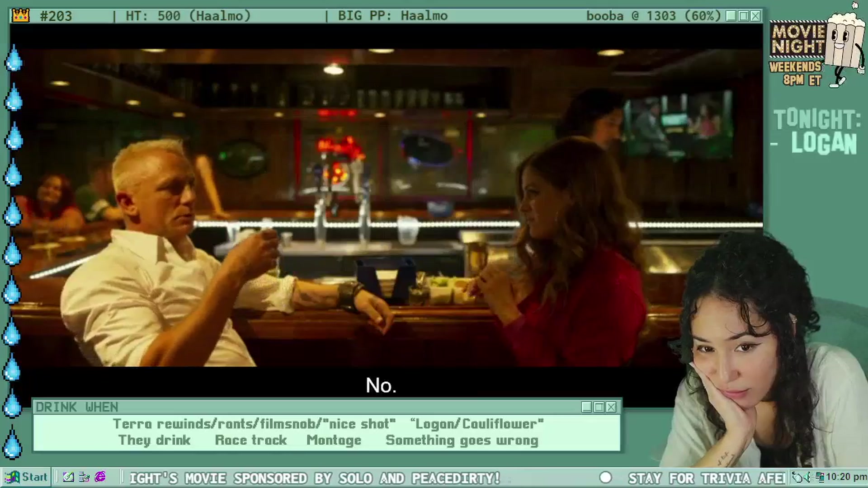This screenshot has width=868, height=488.
Task: Click the "WEEKENDS 8PM ET" schedule text
Action: click(795, 73)
